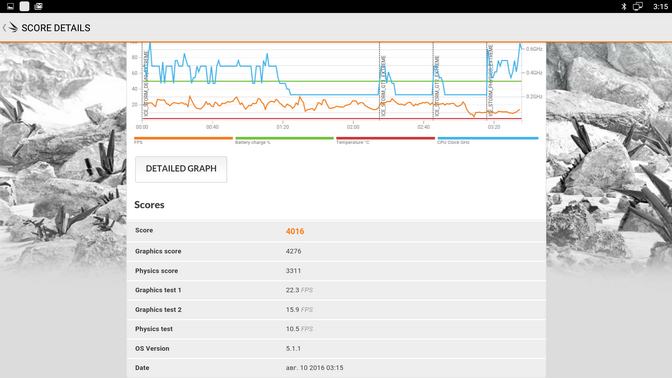Select the orange FPS legend bar
The image size is (672, 378).
point(183,138)
